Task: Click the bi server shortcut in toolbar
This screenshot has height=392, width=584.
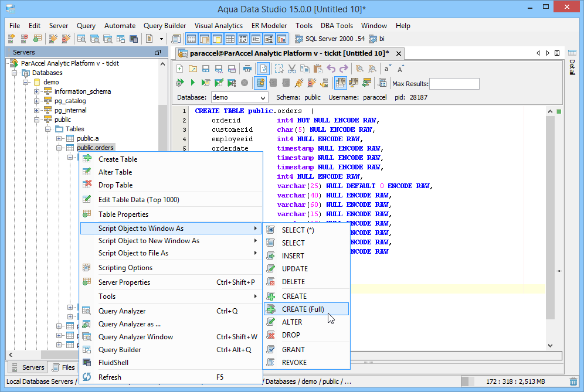Action: click(377, 39)
